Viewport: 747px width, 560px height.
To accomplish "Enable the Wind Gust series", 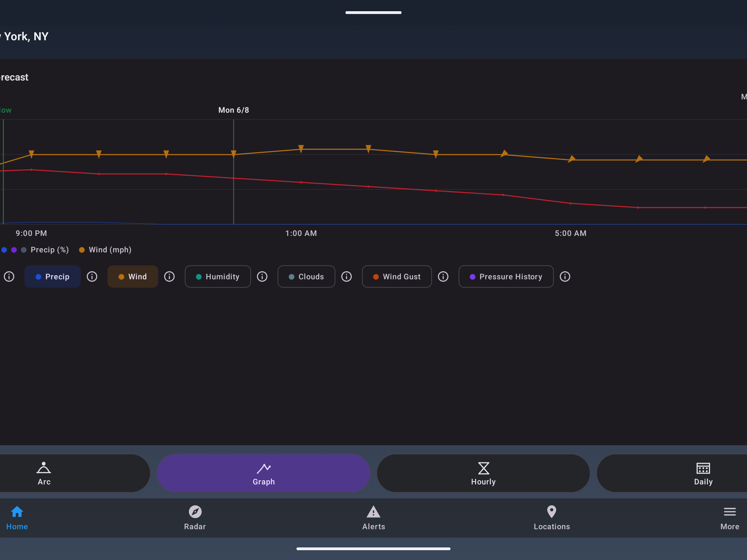I will pos(397,276).
